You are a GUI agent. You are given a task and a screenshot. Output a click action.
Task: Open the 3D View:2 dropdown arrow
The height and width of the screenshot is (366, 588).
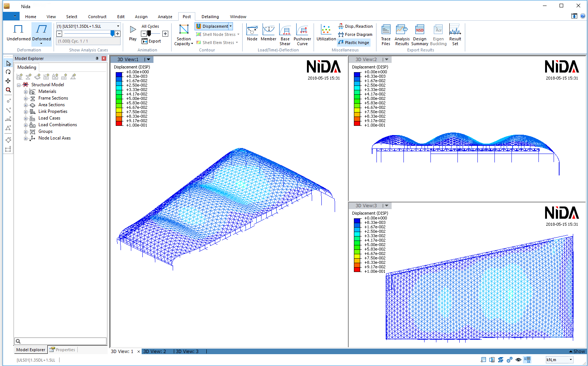(x=387, y=59)
